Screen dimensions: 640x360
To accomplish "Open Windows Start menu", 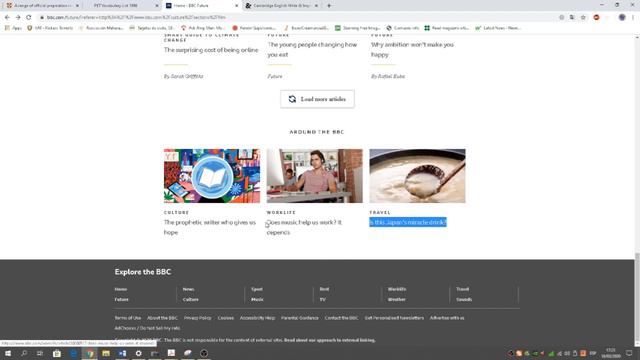I will pyautogui.click(x=8, y=353).
